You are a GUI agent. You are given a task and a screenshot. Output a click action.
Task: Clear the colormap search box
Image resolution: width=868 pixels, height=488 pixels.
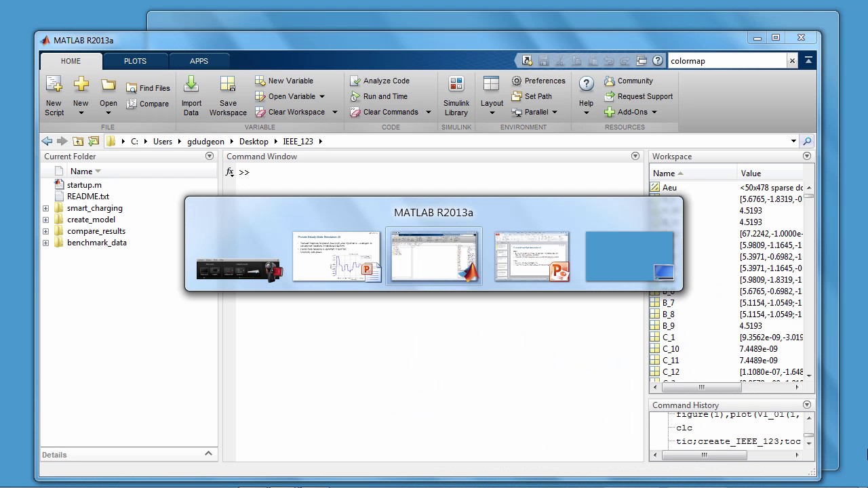[x=791, y=61]
